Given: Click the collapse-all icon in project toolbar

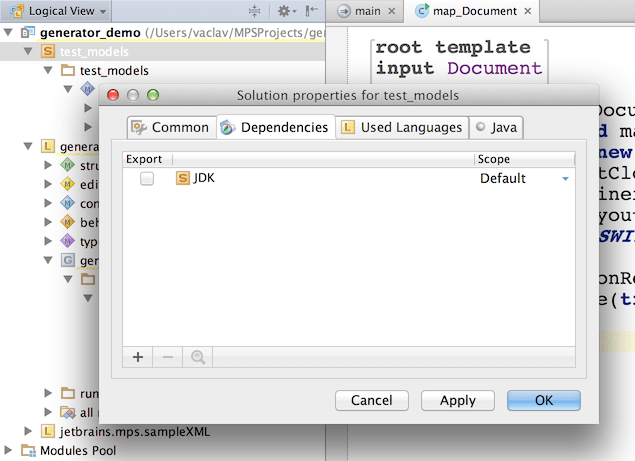Looking at the screenshot, I should 254,11.
